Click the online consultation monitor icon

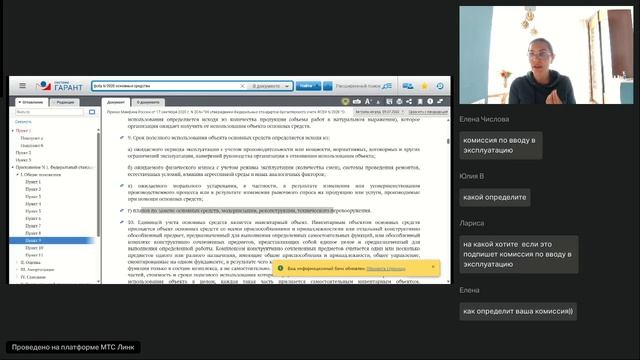pos(407,86)
